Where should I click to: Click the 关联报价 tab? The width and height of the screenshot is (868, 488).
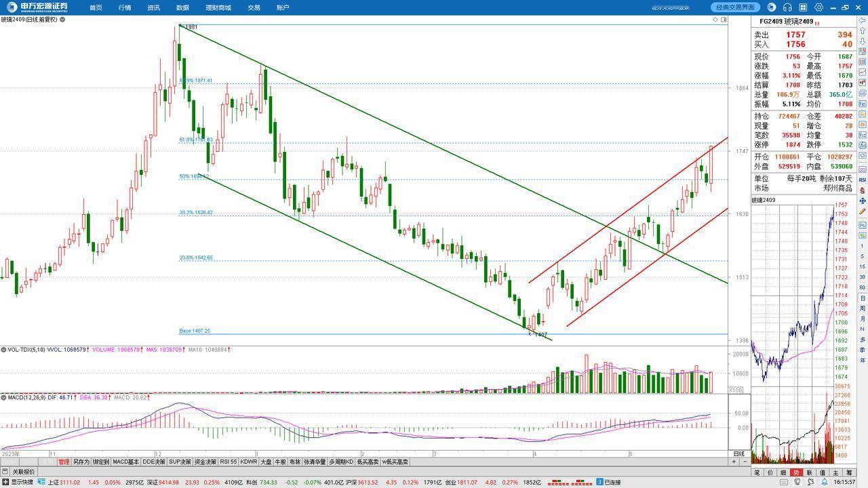pyautogui.click(x=24, y=472)
